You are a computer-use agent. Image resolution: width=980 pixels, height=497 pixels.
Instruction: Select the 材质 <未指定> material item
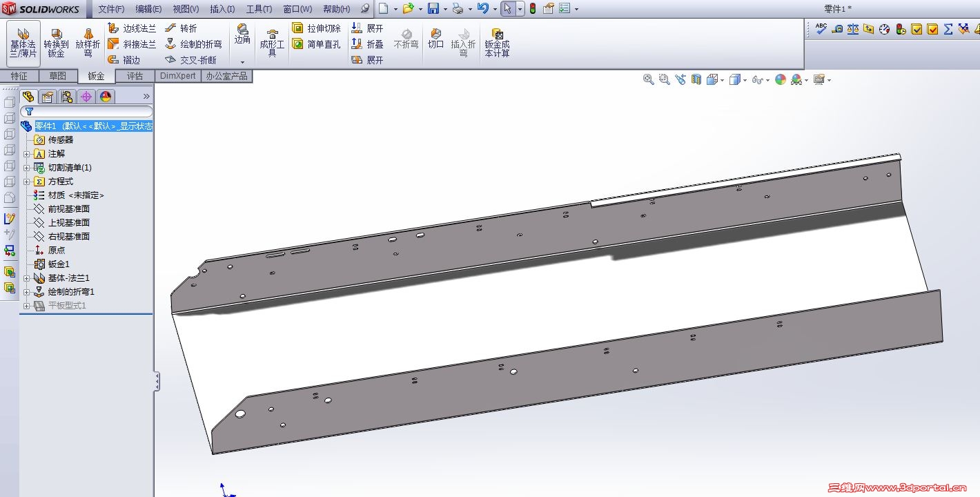[x=68, y=195]
